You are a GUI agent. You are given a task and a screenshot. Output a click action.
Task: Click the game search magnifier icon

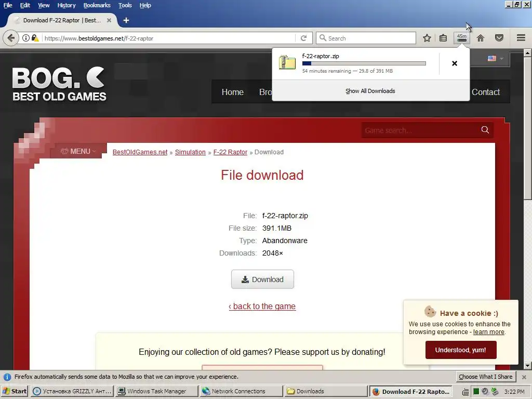point(485,130)
